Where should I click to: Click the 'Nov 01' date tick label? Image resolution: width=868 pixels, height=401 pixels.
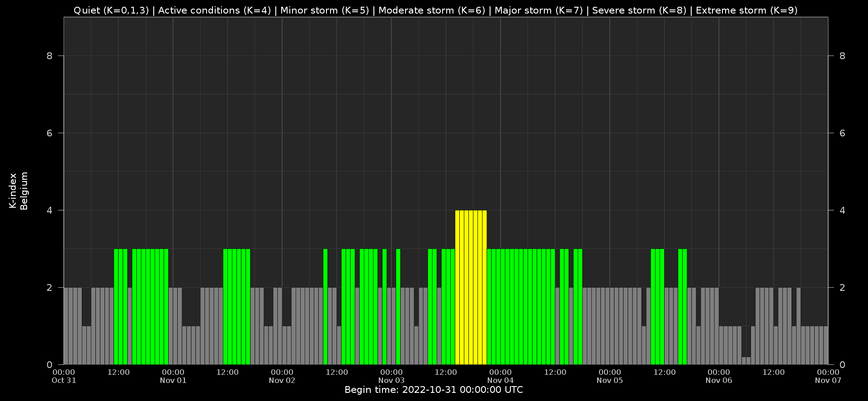tap(173, 380)
